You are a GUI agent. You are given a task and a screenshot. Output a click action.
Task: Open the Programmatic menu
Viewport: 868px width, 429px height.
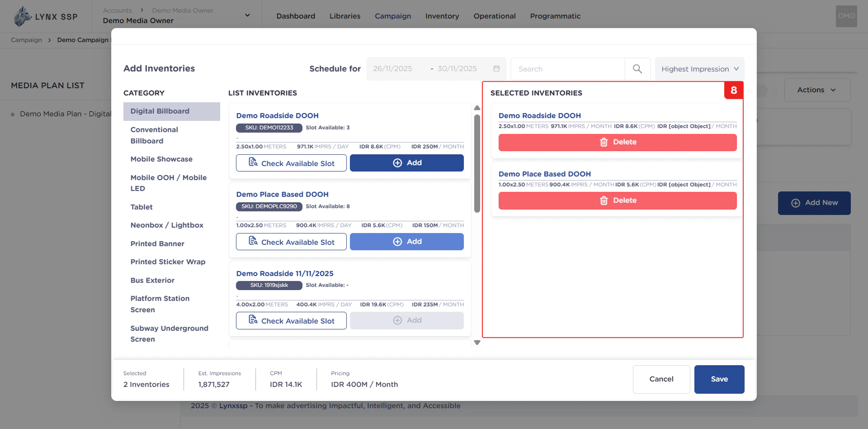(x=555, y=16)
